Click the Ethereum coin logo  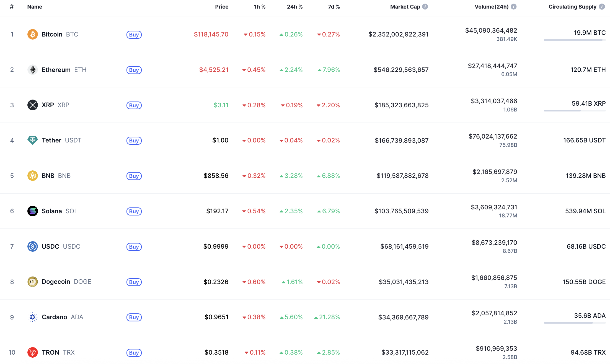click(x=32, y=70)
